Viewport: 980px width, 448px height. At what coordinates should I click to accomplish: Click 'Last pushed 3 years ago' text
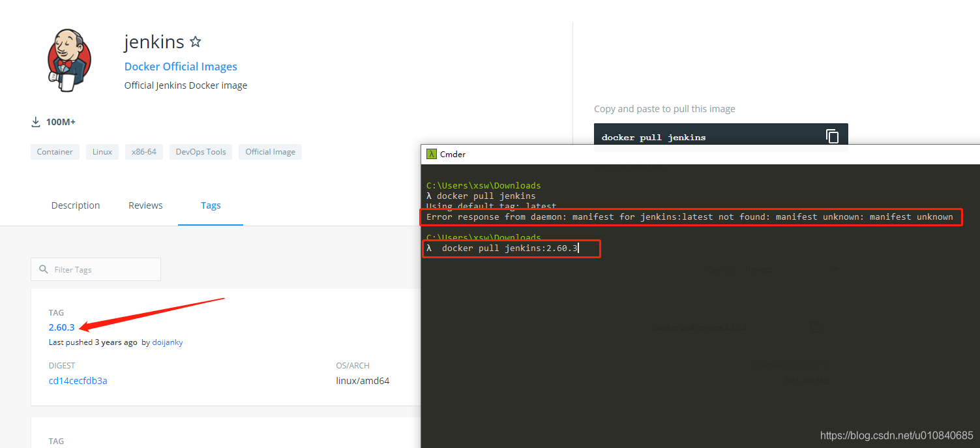coord(93,342)
